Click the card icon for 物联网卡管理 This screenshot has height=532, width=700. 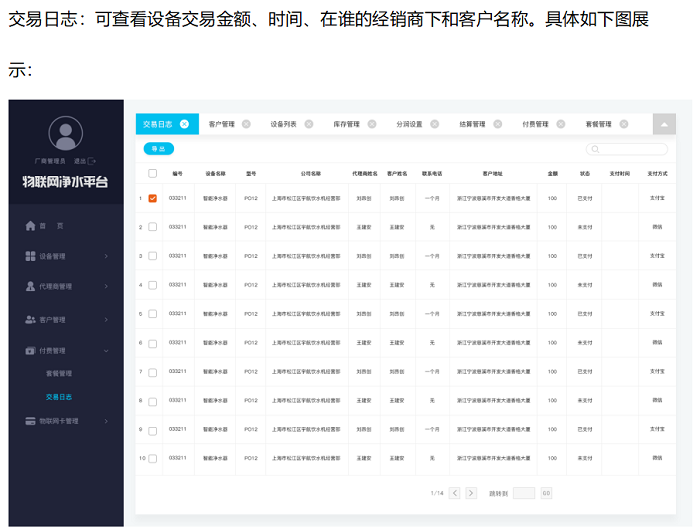[30, 421]
